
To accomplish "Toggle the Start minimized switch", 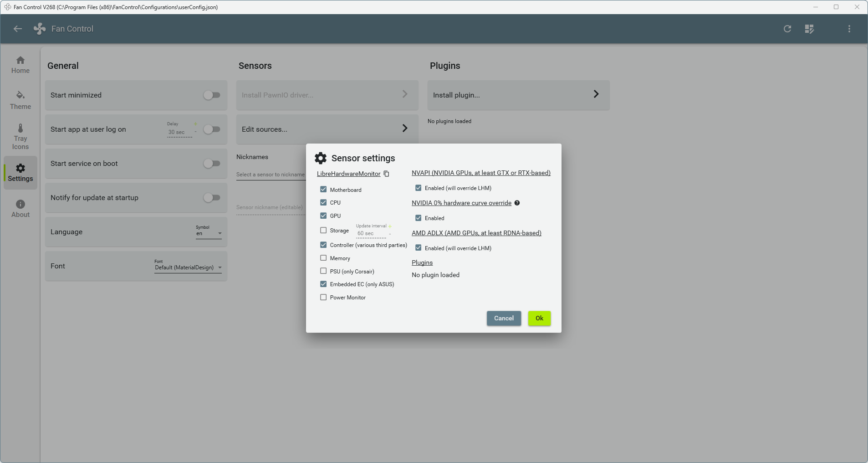I will (x=212, y=95).
